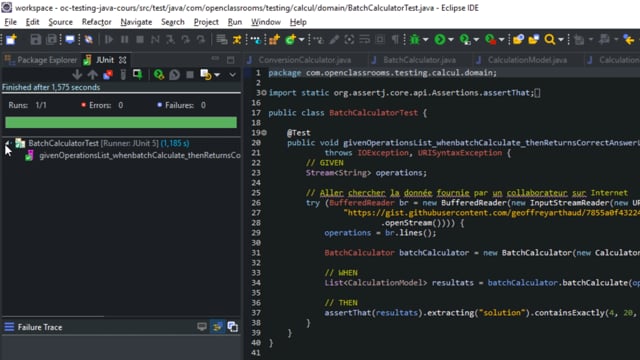The image size is (640, 360).
Task: Click the Debug bug icon
Action: click(415, 40)
